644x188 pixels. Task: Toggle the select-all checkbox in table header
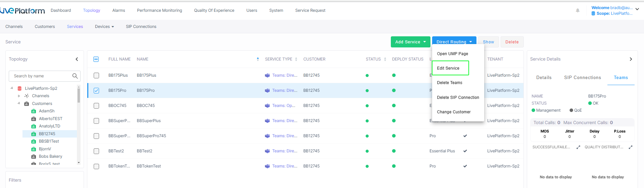coord(96,59)
